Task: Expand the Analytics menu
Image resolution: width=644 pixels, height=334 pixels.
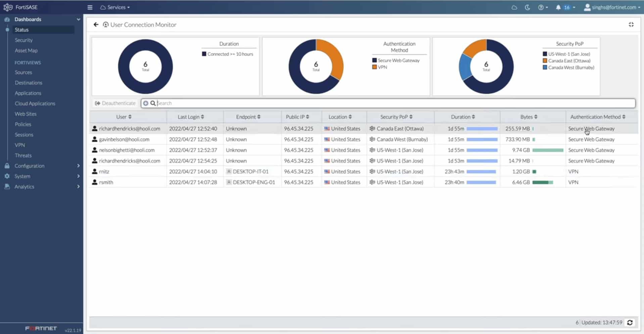Action: [42, 186]
